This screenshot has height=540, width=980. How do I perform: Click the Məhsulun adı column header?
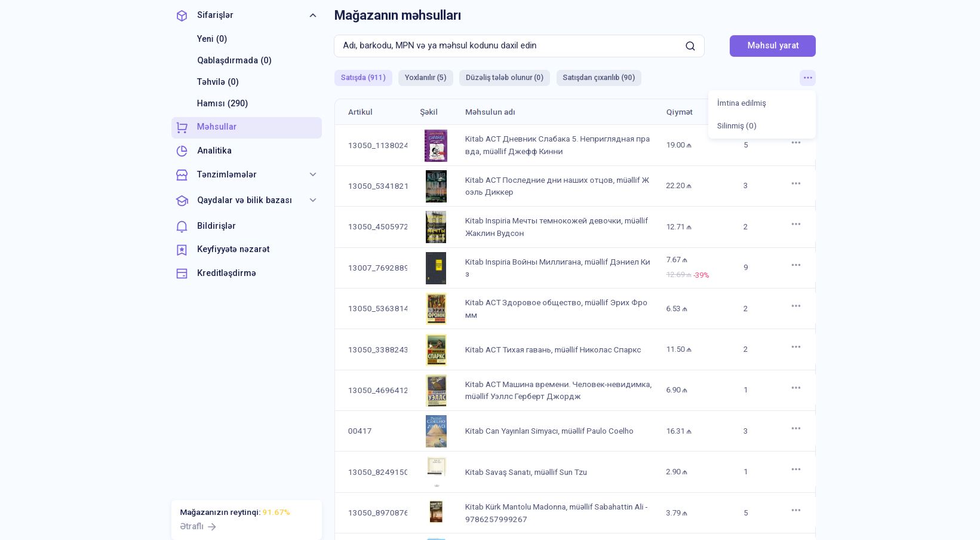[x=490, y=112]
